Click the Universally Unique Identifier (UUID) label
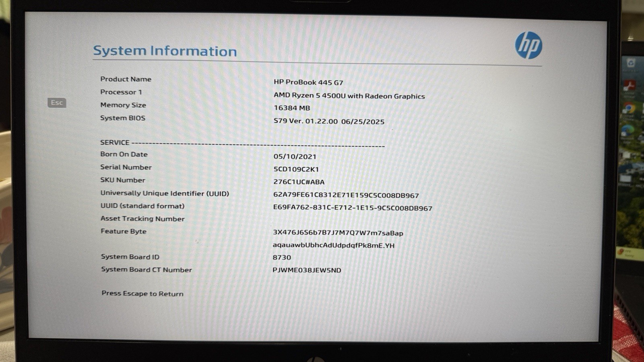Image resolution: width=644 pixels, height=362 pixels. (x=165, y=193)
